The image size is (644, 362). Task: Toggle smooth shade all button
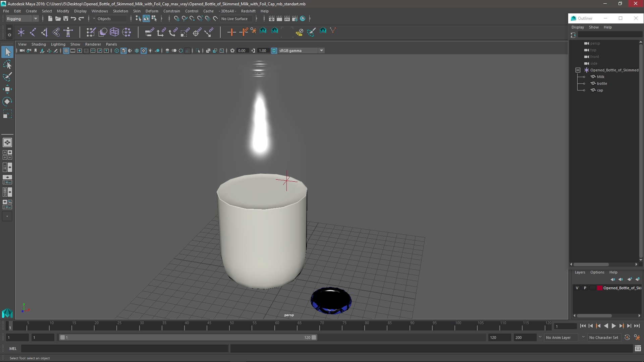[123, 51]
